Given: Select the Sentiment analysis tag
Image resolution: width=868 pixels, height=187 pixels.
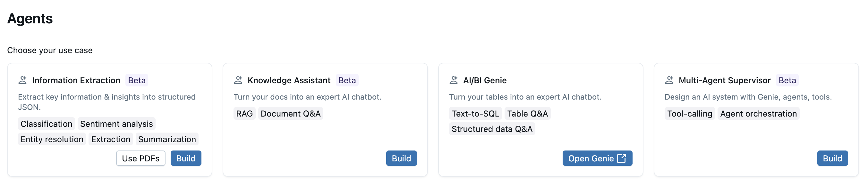Looking at the screenshot, I should click(x=116, y=124).
